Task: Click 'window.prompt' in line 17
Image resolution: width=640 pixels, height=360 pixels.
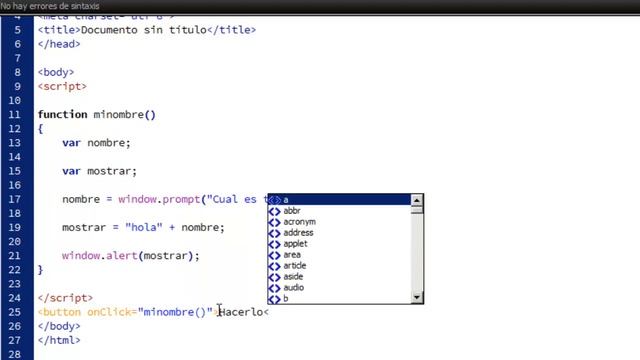Action: coord(159,199)
